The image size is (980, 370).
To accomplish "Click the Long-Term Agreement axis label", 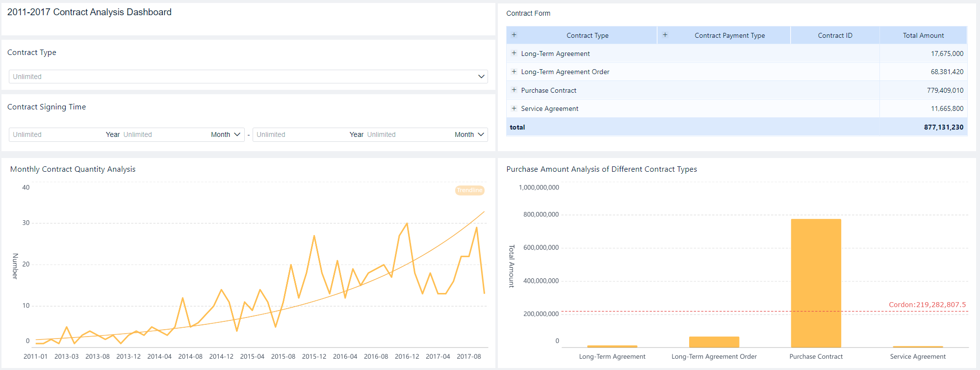I will pyautogui.click(x=612, y=357).
